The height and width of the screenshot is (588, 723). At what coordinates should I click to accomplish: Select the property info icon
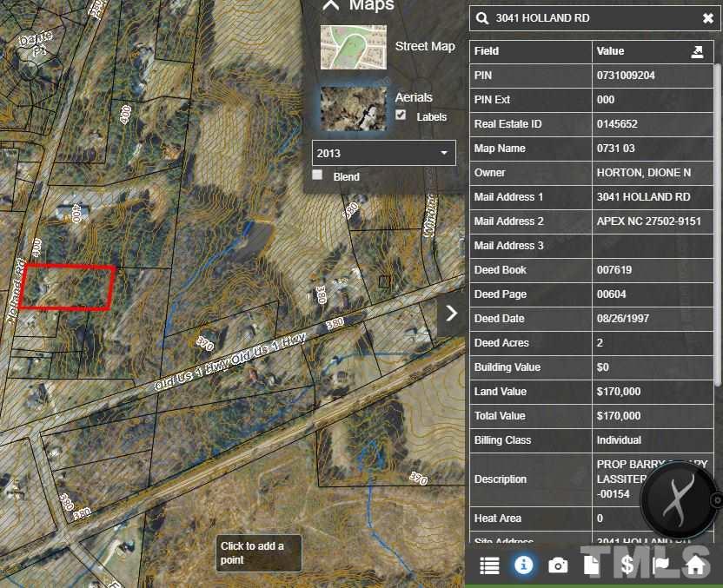523,565
